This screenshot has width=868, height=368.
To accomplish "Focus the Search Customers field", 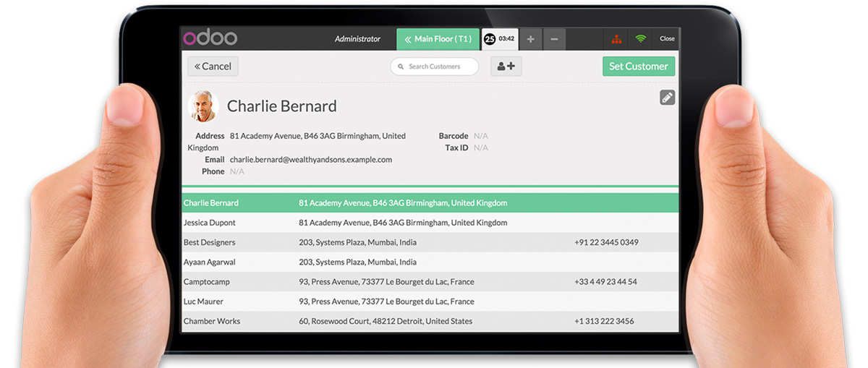I will pyautogui.click(x=435, y=67).
